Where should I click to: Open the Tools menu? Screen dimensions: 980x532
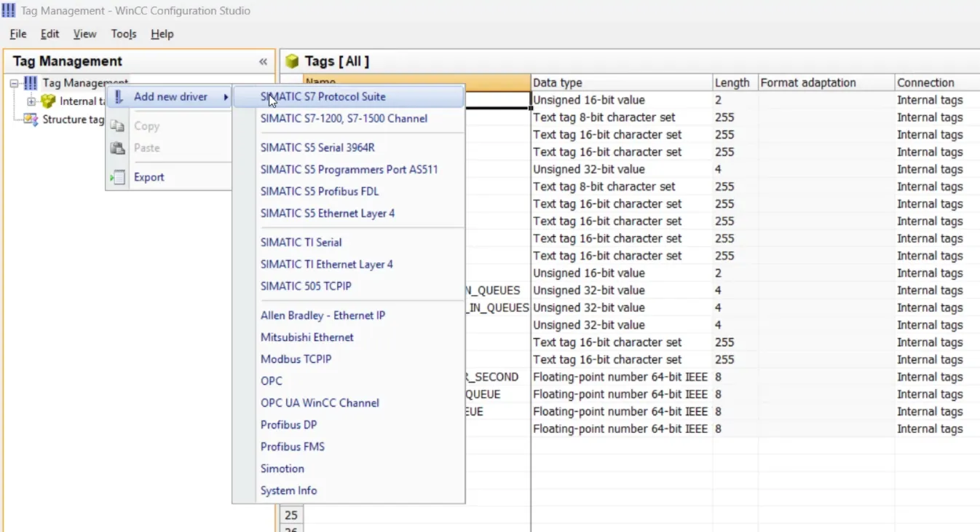tap(124, 34)
